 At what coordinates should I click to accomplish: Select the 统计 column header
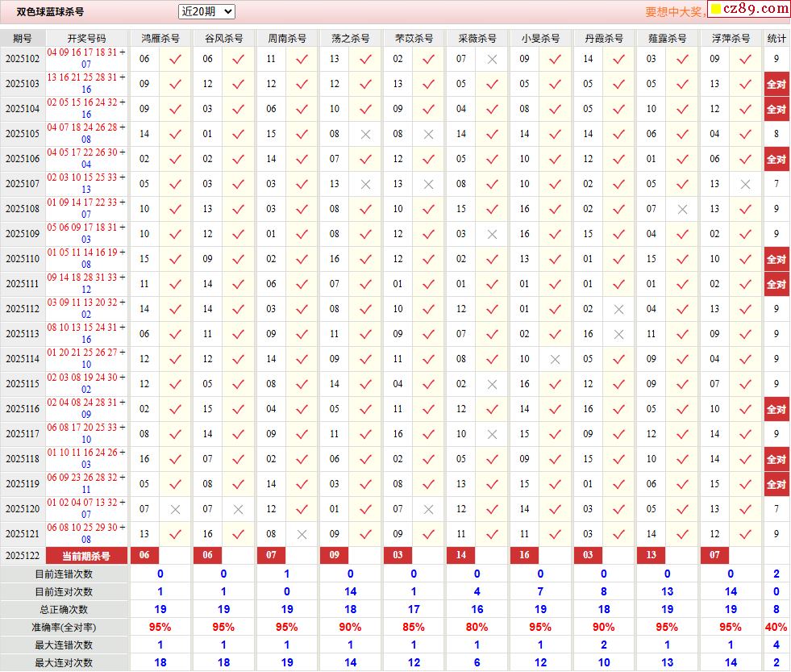(776, 38)
